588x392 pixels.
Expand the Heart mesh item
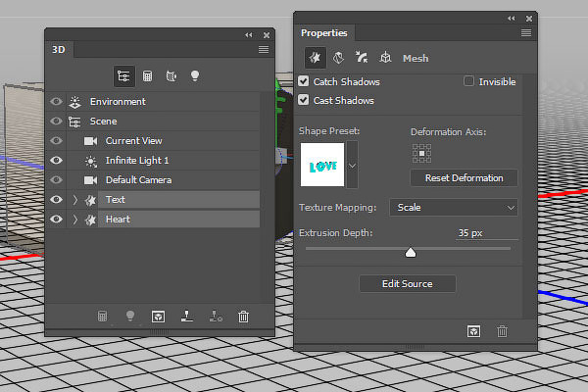click(x=75, y=220)
